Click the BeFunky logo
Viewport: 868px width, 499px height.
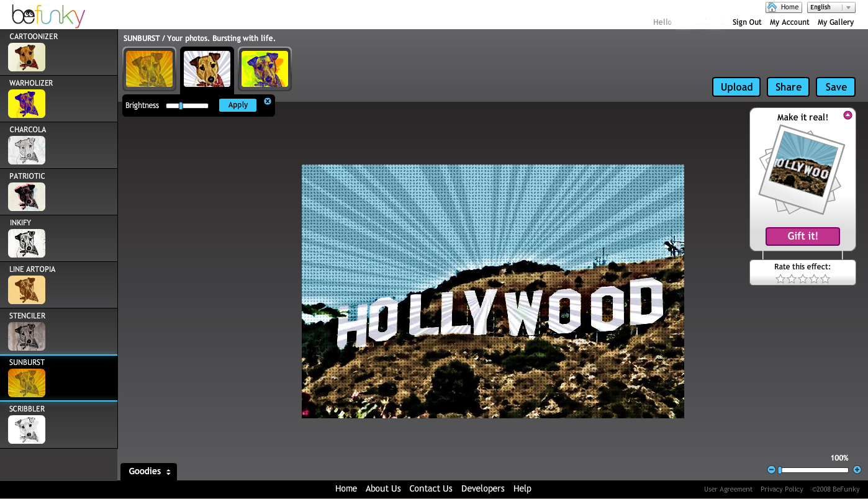(48, 16)
